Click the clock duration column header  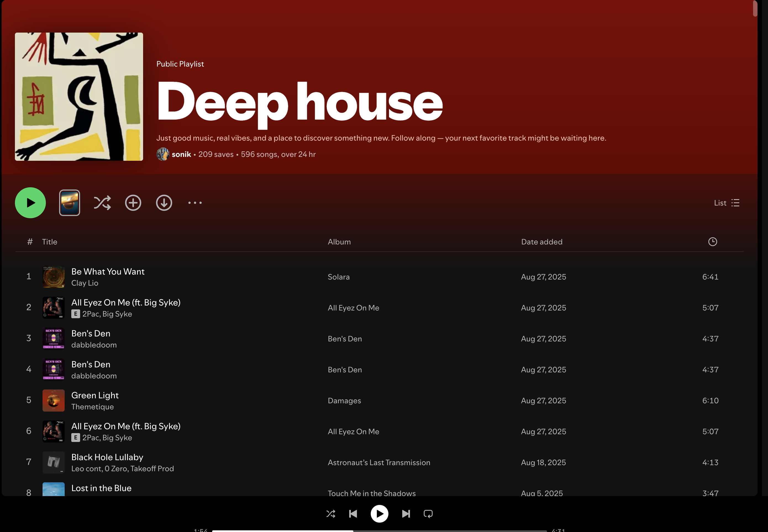pos(712,242)
